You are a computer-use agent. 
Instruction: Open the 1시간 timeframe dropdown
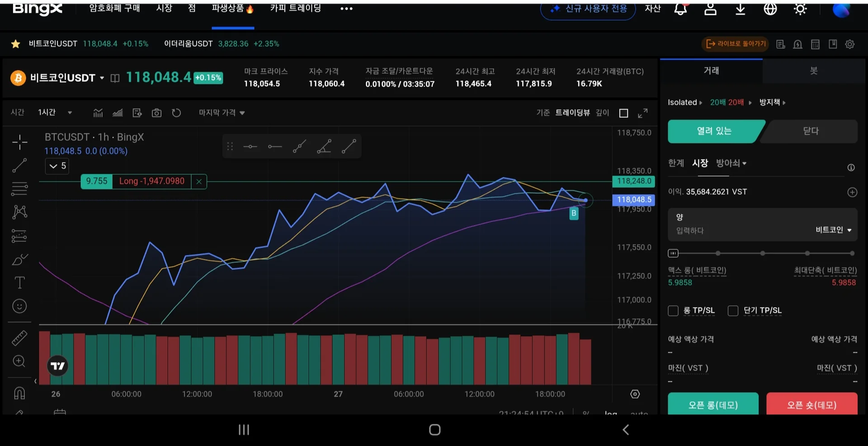pos(55,113)
